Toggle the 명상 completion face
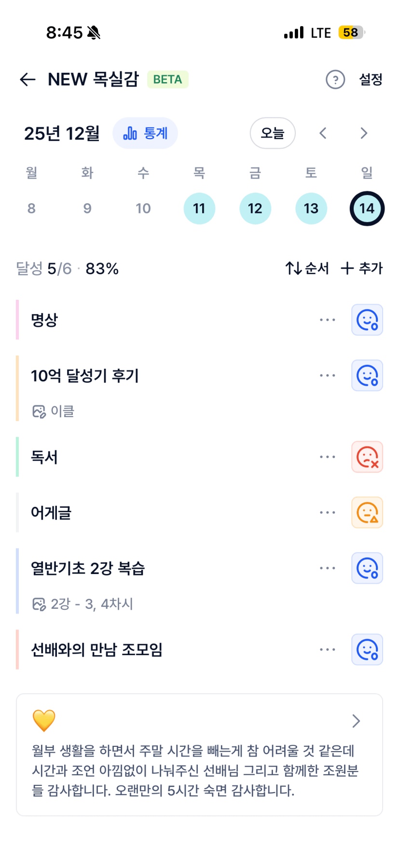Viewport: 399px width, 868px height. tap(367, 320)
